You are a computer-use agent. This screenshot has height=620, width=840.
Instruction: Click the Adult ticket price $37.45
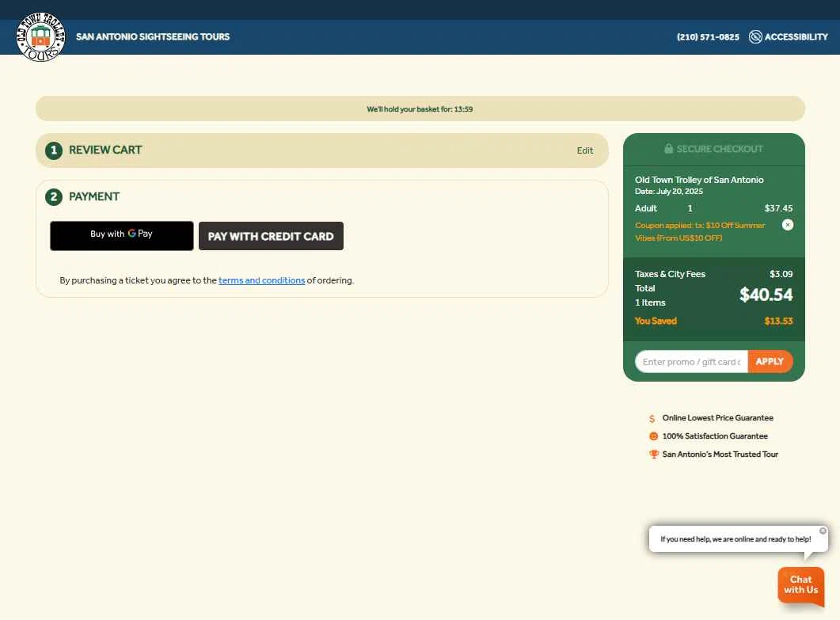tap(778, 208)
